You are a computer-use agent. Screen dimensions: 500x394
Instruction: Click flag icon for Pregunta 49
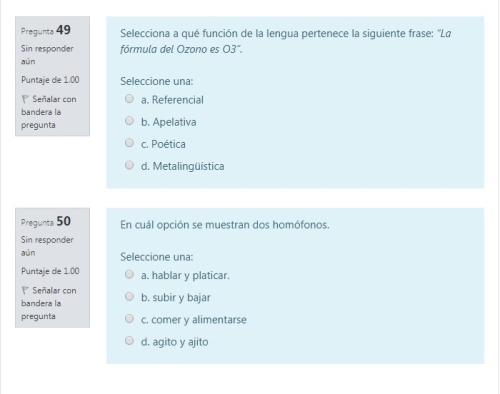[25, 99]
